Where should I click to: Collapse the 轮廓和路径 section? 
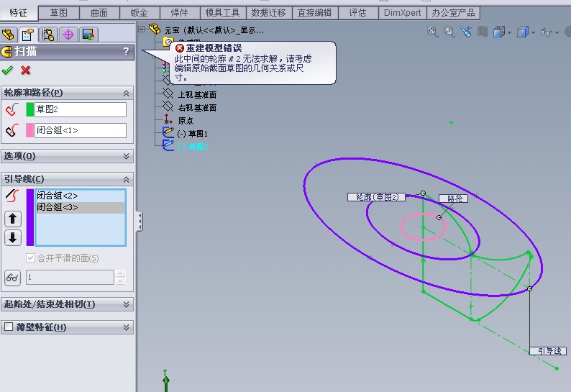pyautogui.click(x=126, y=94)
